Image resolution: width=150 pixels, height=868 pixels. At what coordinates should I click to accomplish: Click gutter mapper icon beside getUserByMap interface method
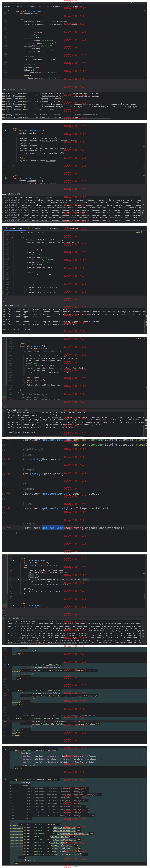[x=8, y=528]
